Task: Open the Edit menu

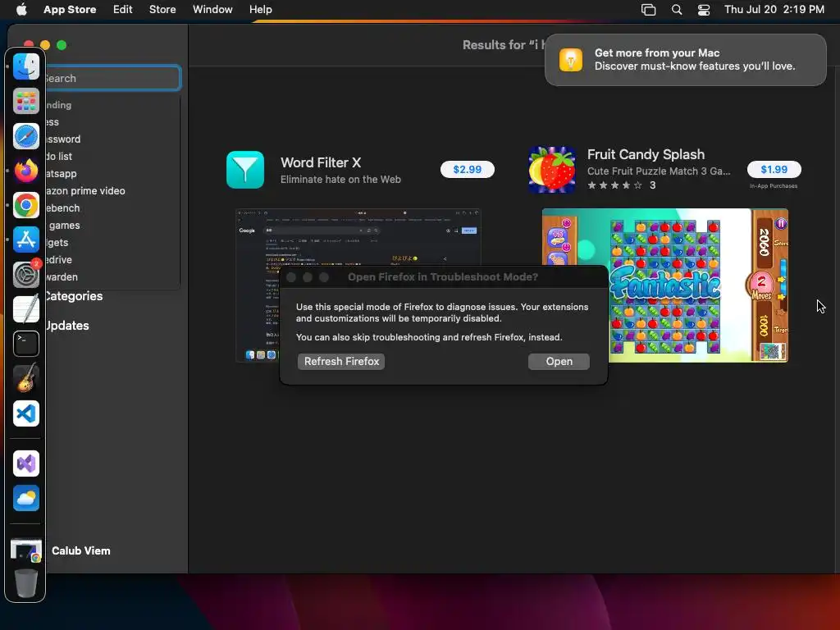Action: point(123,9)
